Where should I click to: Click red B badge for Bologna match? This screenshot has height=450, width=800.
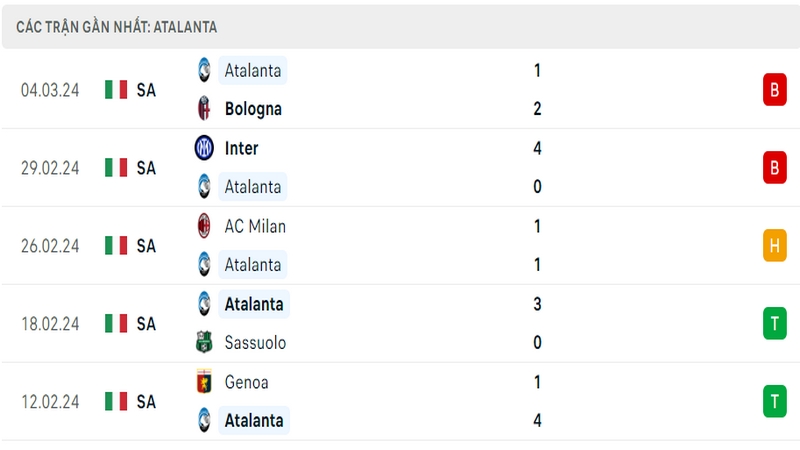coord(774,90)
